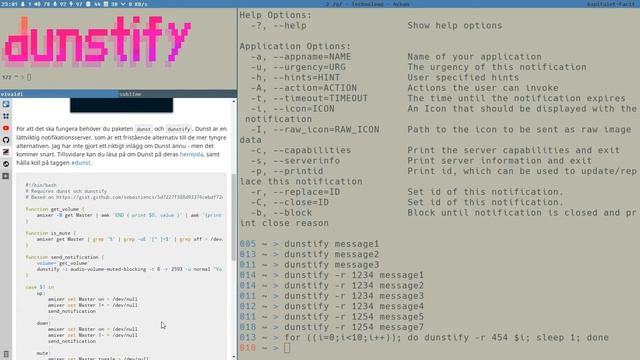Click the topmost blue panel icon in Vivaldi sidebar

point(6,104)
